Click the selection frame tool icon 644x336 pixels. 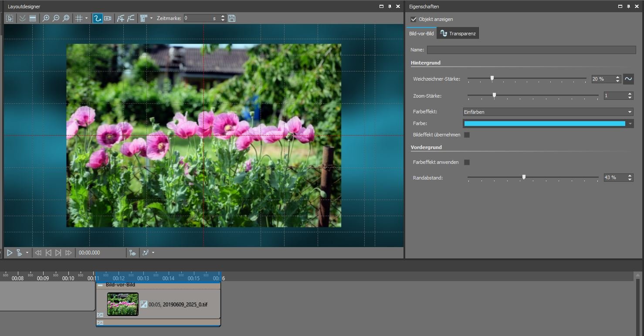tap(10, 18)
